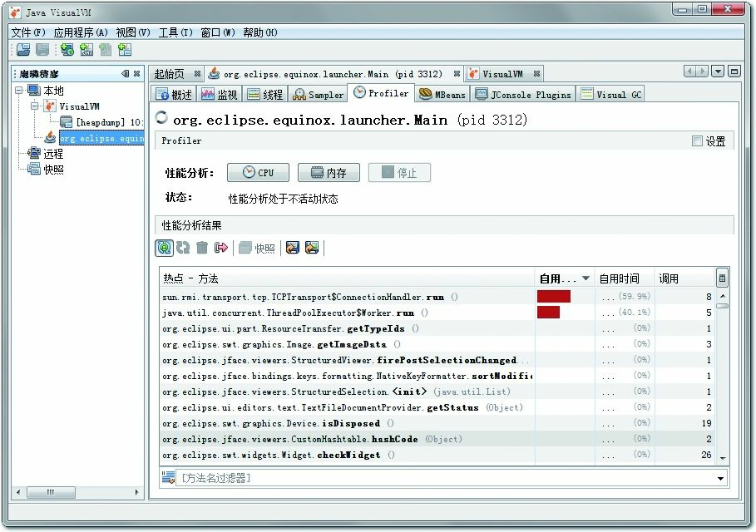Close the VisualVM document tab
Screen dimensions: 756x532
pos(536,74)
